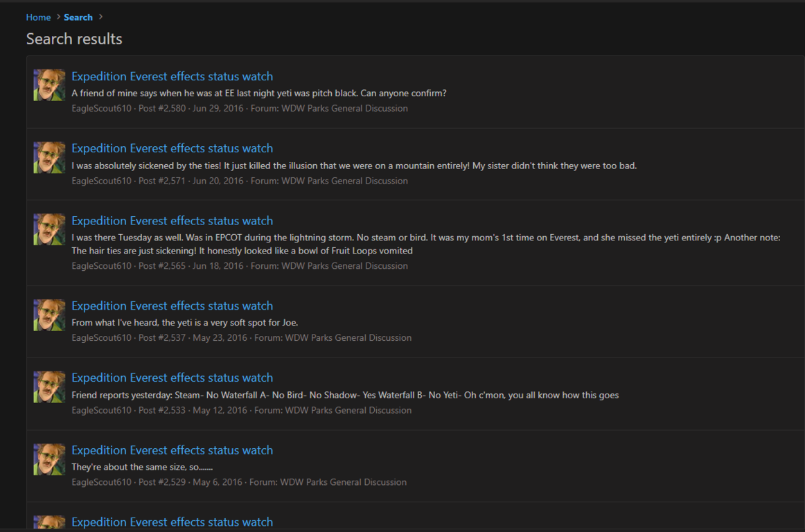805x532 pixels.
Task: Click snippet 'From what I've heard, the yeti'
Action: [x=184, y=323]
